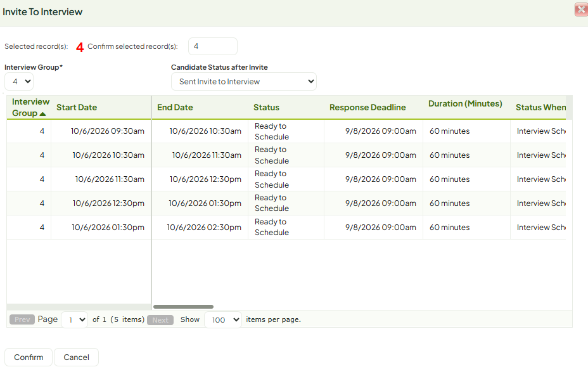Open the Page number dropdown
588x367 pixels.
coord(75,319)
